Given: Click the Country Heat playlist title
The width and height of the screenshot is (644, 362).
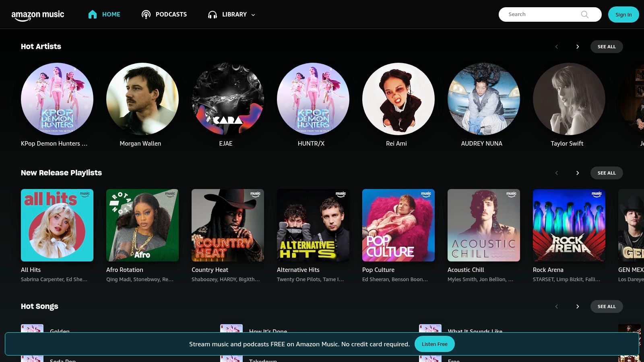Looking at the screenshot, I should coord(210,270).
